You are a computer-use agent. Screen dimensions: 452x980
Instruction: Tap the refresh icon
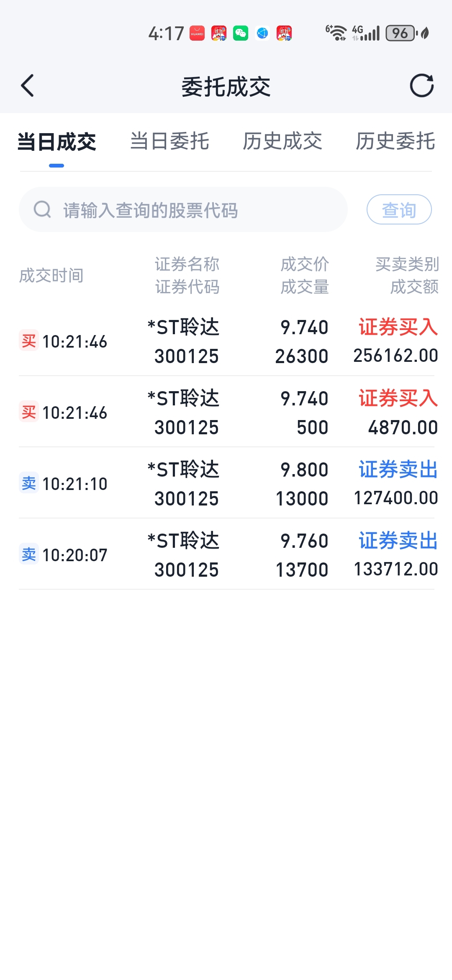pos(421,86)
